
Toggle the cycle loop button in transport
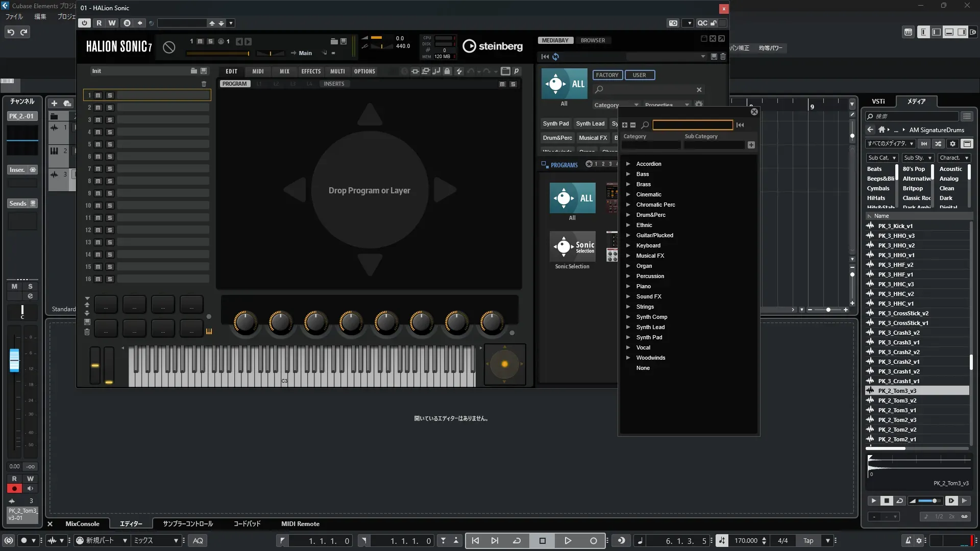[517, 541]
